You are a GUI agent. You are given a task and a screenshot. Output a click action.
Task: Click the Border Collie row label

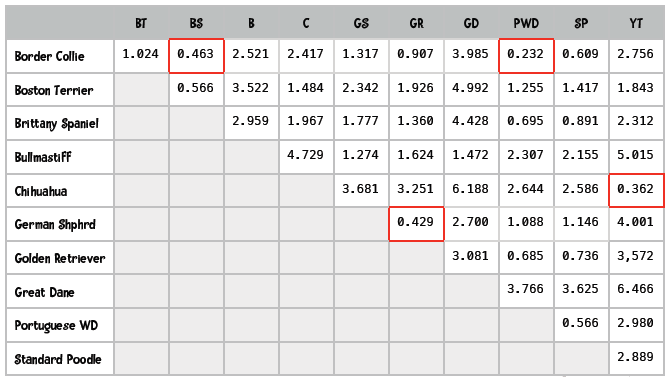[49, 56]
